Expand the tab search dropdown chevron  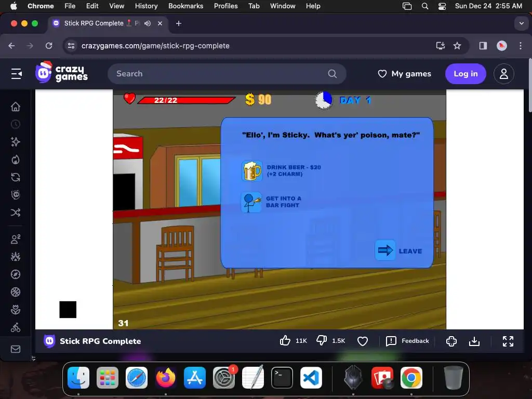pos(521,23)
